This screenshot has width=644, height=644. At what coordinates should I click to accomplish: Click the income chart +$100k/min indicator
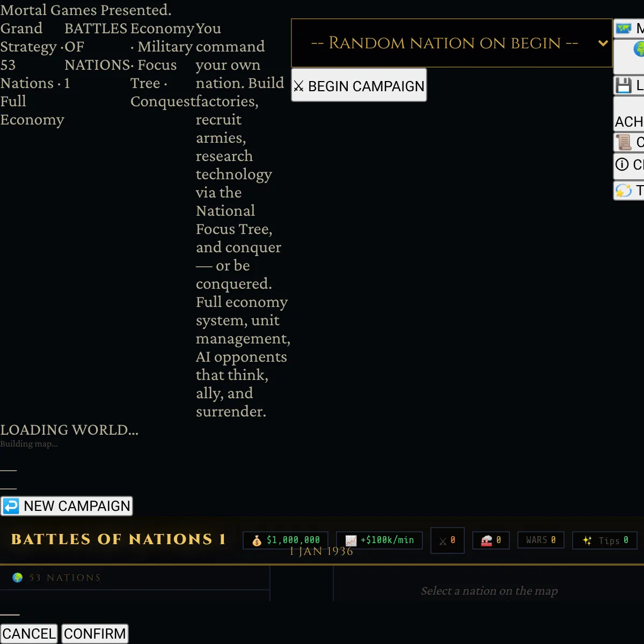(379, 540)
